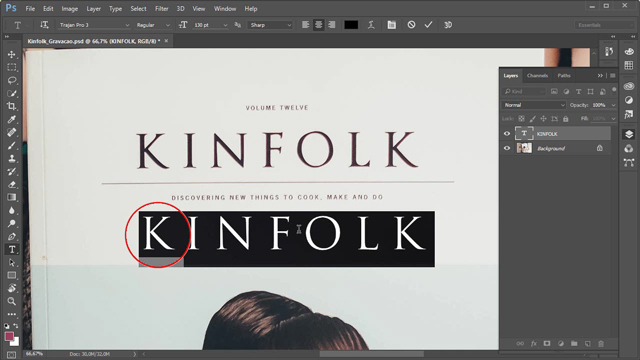Open the anti-aliasing Sharp dropdown

click(270, 25)
